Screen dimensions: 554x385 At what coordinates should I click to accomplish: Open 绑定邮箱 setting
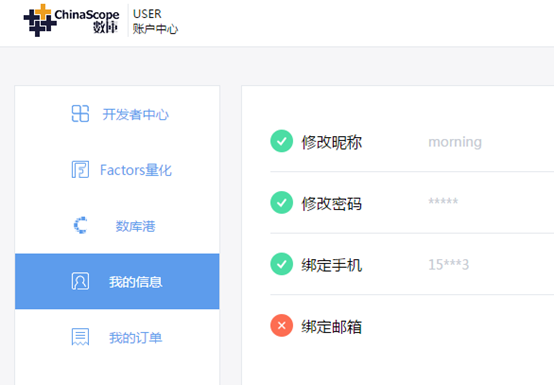[331, 326]
